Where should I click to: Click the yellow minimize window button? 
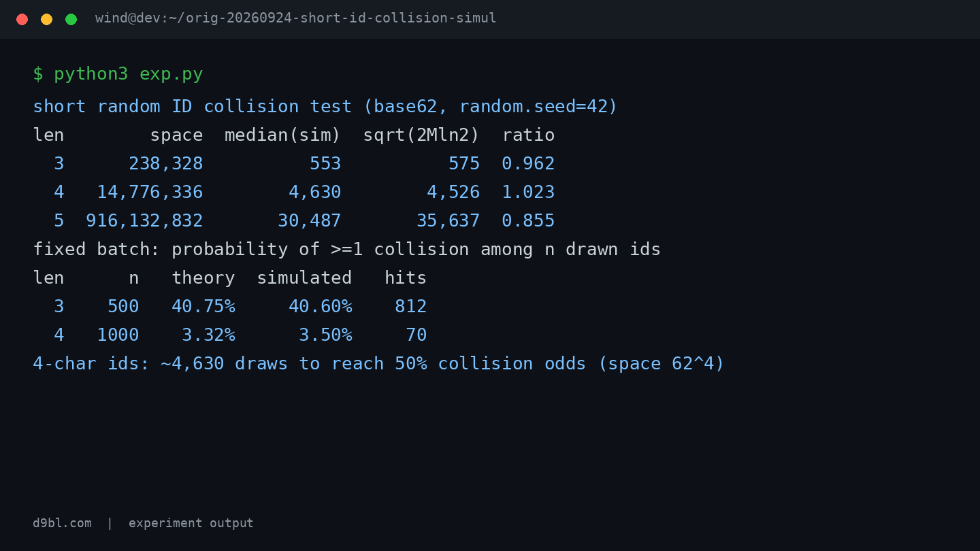(46, 19)
